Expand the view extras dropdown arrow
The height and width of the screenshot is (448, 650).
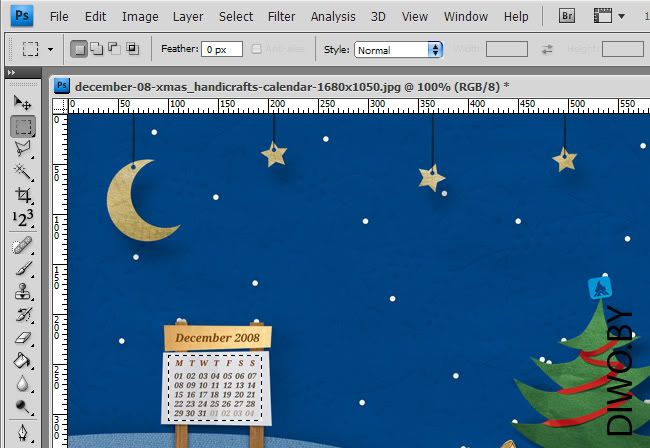click(621, 16)
